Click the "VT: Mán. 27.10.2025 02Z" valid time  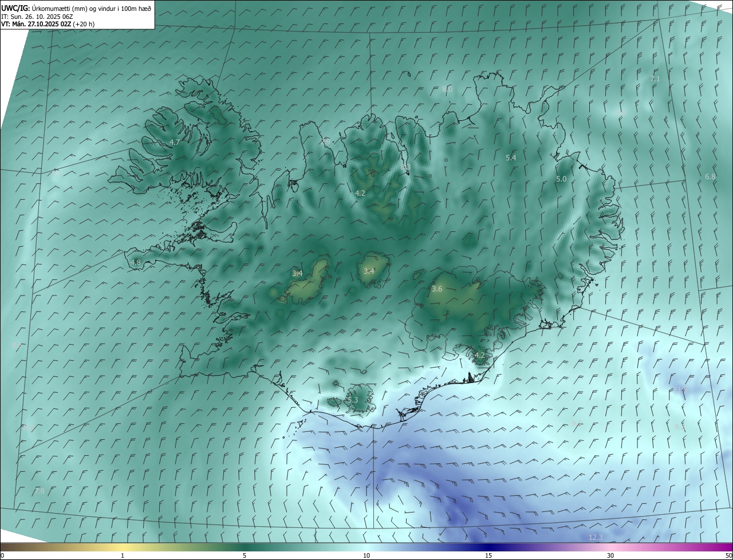coord(36,24)
